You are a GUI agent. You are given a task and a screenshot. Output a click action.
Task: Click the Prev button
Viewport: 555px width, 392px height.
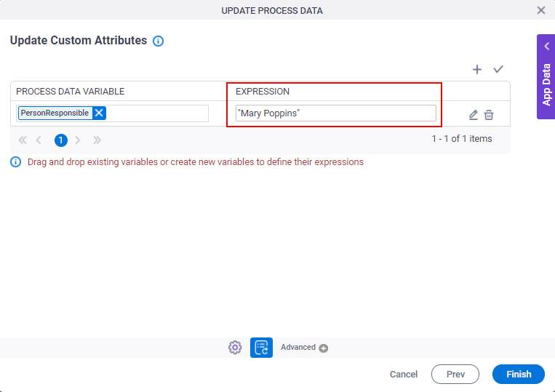coord(455,375)
